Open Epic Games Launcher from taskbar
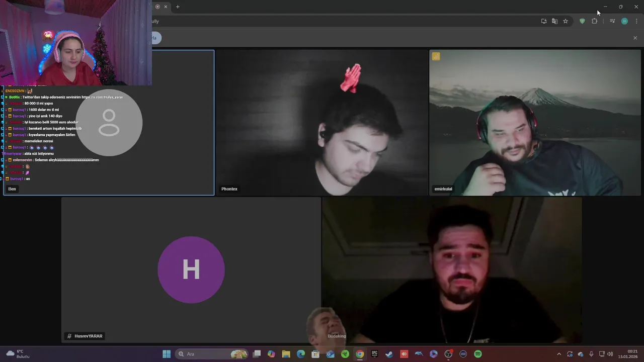The width and height of the screenshot is (644, 362). click(374, 354)
